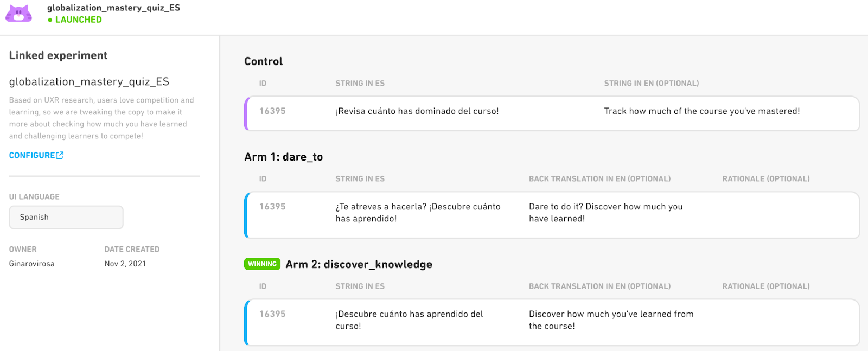The width and height of the screenshot is (868, 351).
Task: Click the linked experiment name globalization_mastery_quiz_ES
Action: point(89,82)
